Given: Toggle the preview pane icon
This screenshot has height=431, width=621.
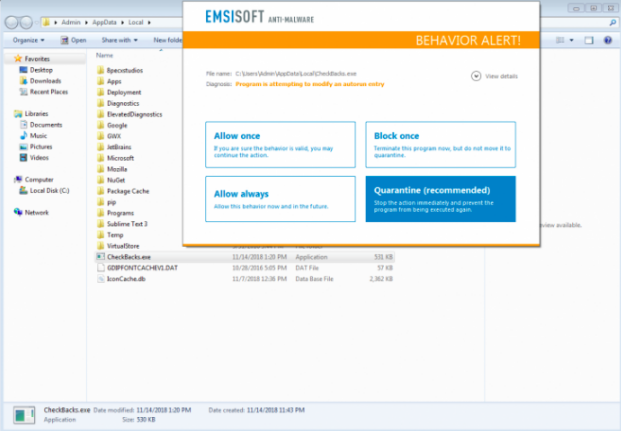Looking at the screenshot, I should click(x=589, y=40).
